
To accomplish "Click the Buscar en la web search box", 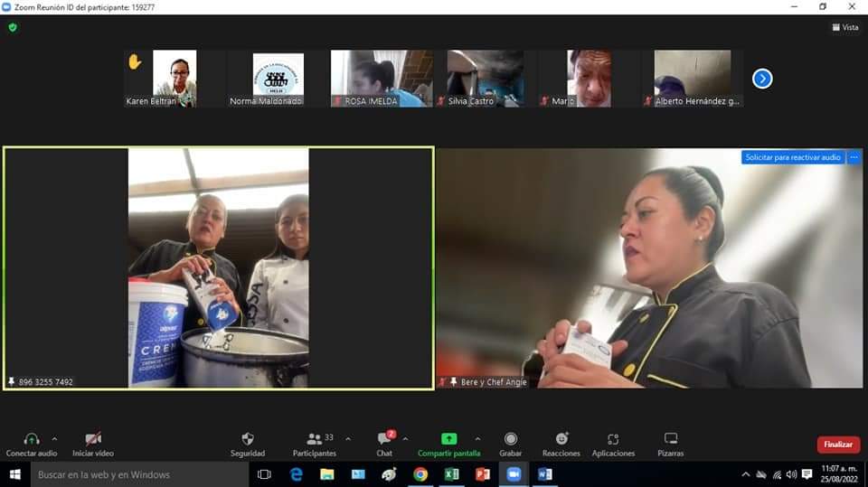I will (x=139, y=475).
